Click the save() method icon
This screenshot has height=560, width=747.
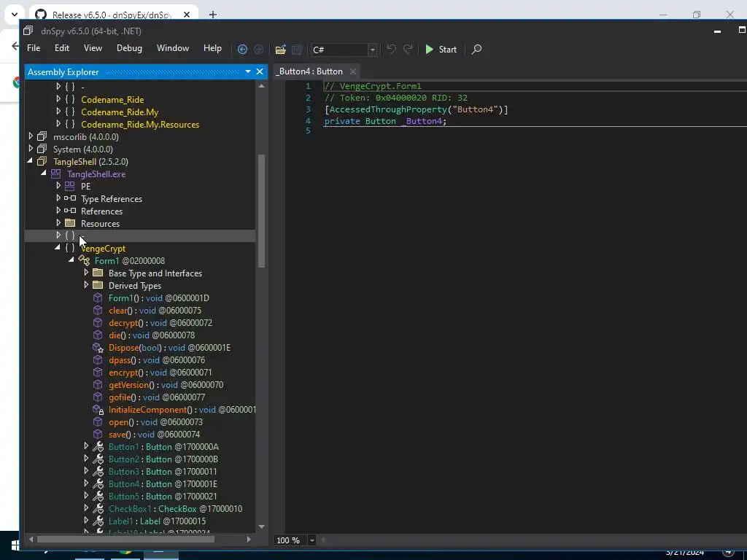click(98, 434)
